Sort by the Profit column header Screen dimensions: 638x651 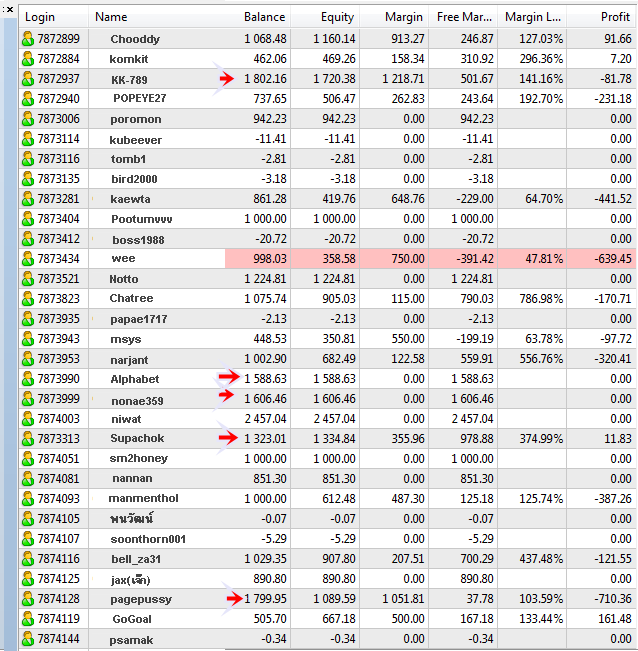(x=615, y=17)
